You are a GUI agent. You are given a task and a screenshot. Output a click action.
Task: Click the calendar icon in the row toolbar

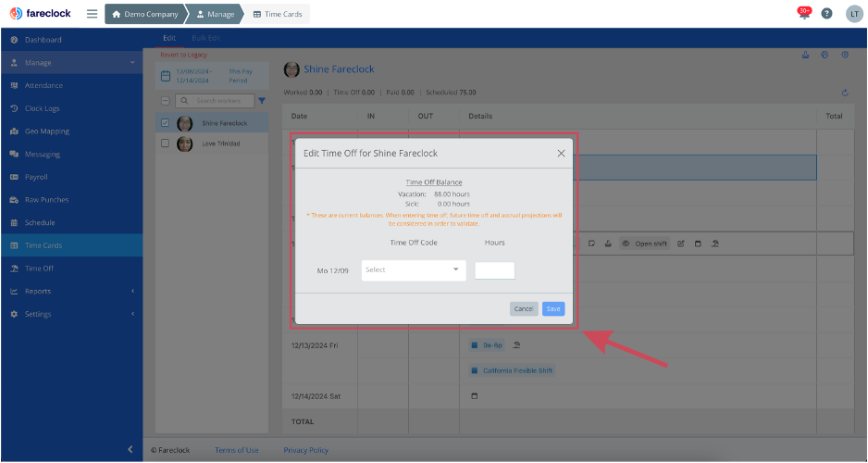(698, 244)
